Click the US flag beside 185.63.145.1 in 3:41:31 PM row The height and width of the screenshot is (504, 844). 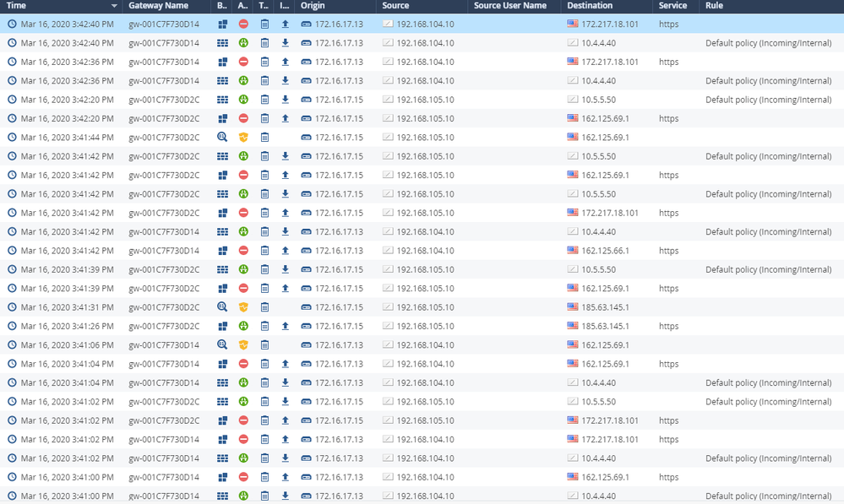pos(573,307)
